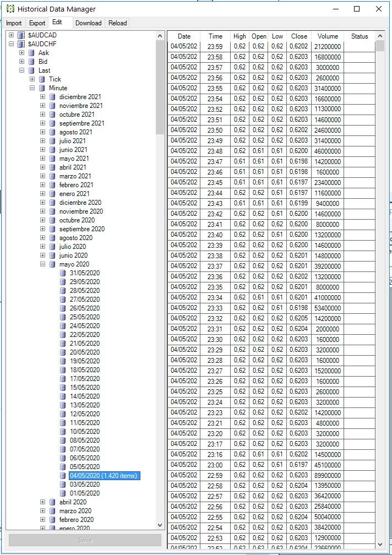Select the 05/05/2020 day entry
This screenshot has height=555, width=392.
pyautogui.click(x=85, y=466)
